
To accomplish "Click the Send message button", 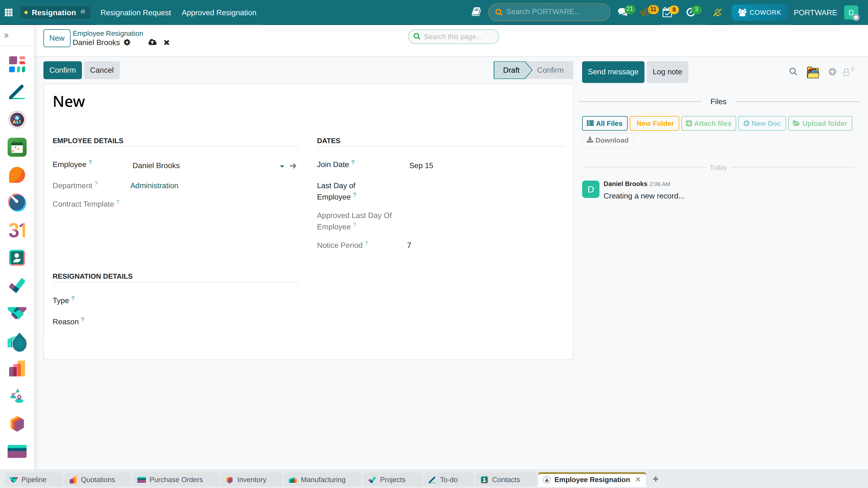I will (613, 72).
